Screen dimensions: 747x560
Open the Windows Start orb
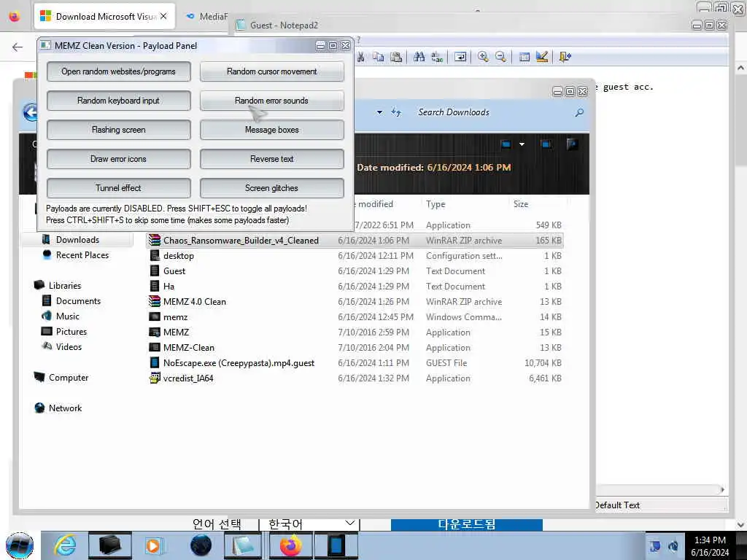[x=20, y=545]
